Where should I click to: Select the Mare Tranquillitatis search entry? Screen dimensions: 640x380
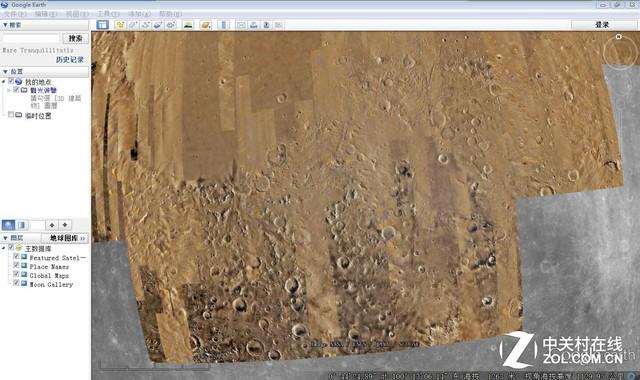38,50
